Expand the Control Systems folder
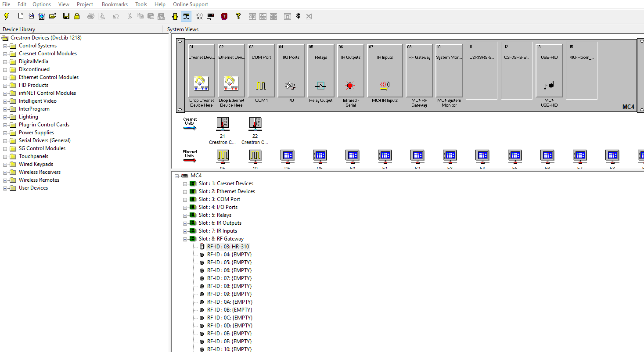This screenshot has height=352, width=644. [x=5, y=46]
